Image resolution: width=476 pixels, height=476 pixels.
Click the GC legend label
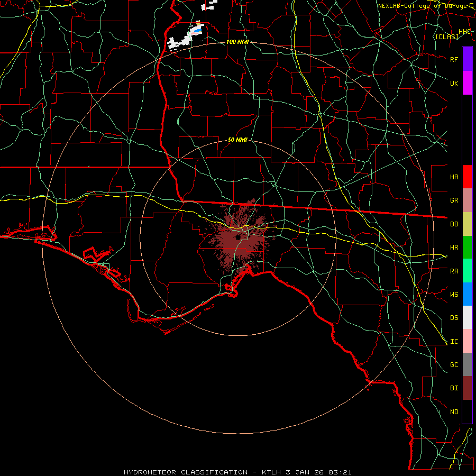454,364
